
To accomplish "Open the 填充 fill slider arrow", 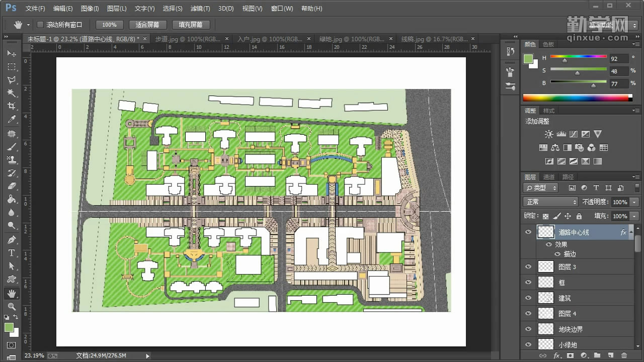I will [634, 216].
